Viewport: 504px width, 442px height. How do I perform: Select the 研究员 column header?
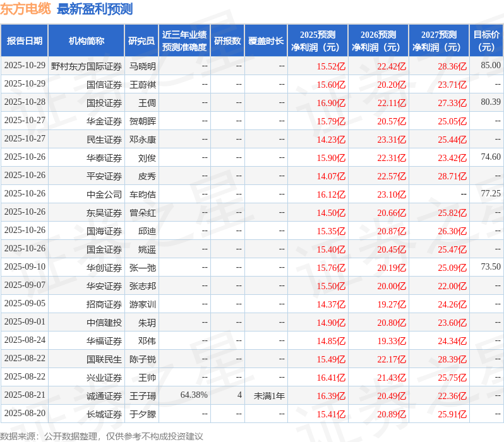[x=141, y=41]
